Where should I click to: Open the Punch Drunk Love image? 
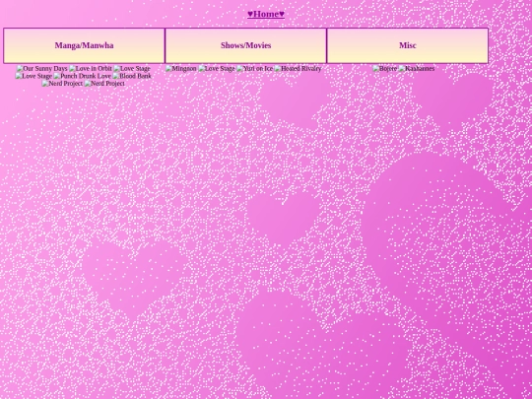click(82, 76)
